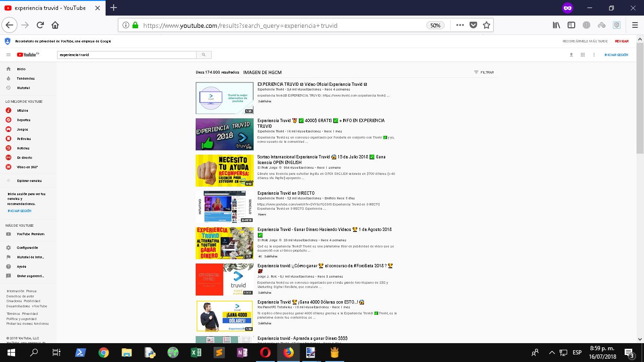The height and width of the screenshot is (362, 644).
Task: Submit search with magnifier button
Action: click(204, 55)
